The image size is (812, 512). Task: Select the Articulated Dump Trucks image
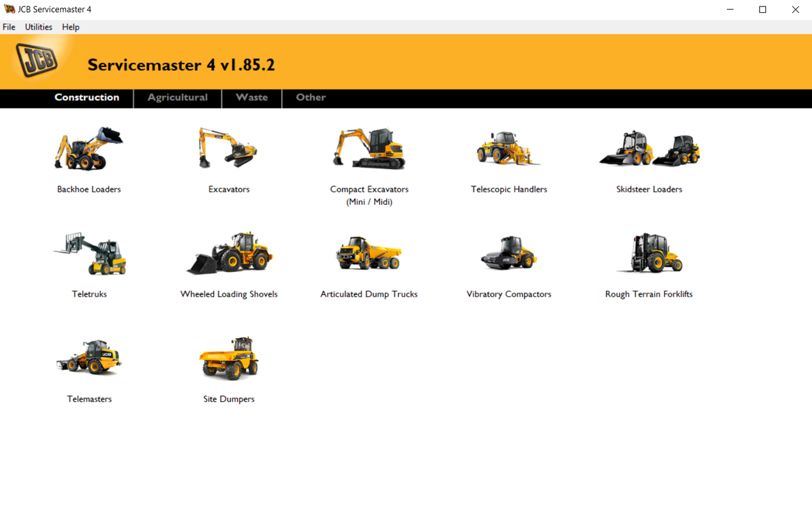point(369,253)
